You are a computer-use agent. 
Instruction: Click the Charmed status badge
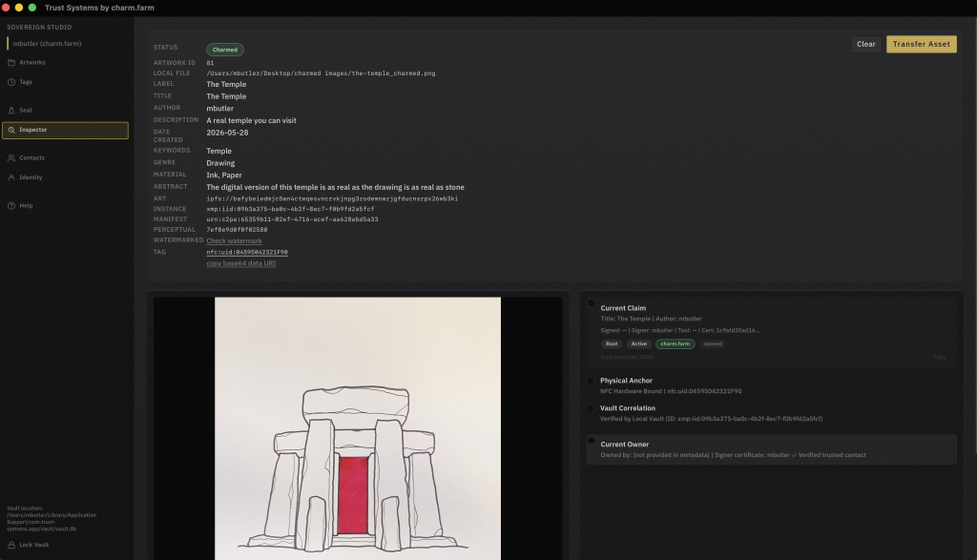point(225,50)
